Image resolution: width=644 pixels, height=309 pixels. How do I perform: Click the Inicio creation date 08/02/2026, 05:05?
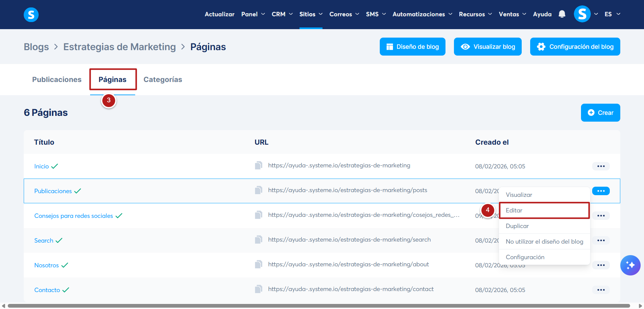click(x=500, y=166)
